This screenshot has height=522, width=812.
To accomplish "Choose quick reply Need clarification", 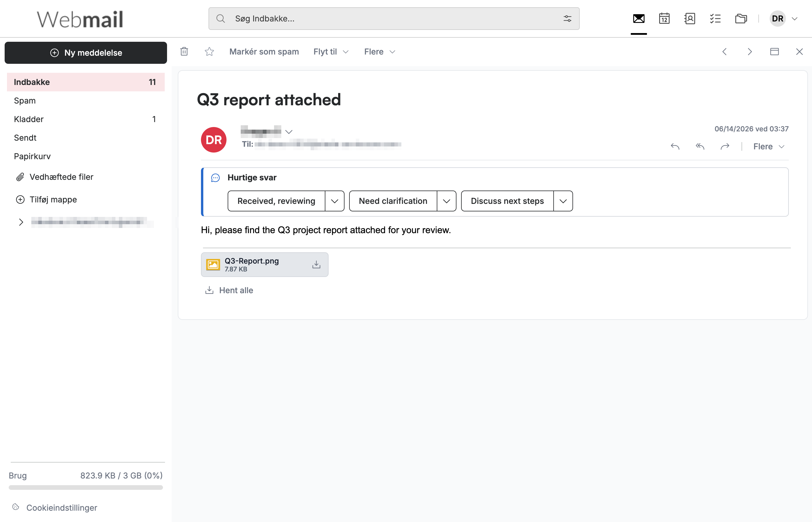I will point(393,201).
